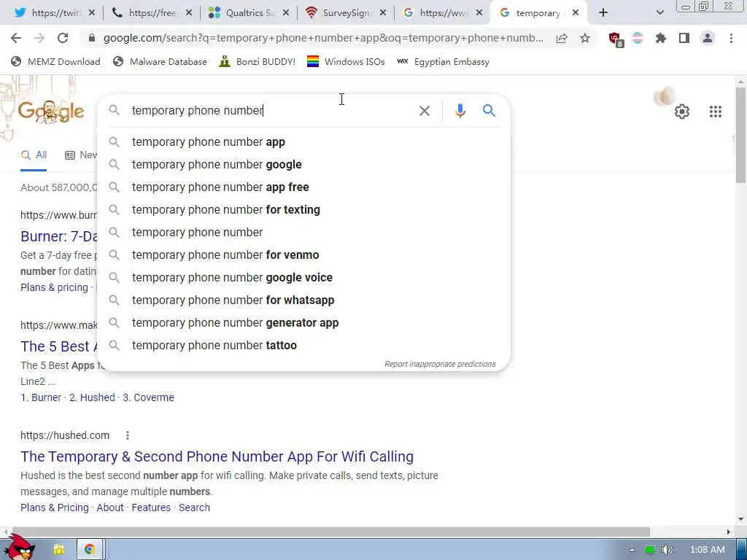Open the Hushed Features sitelink
The height and width of the screenshot is (560, 747).
pos(151,507)
